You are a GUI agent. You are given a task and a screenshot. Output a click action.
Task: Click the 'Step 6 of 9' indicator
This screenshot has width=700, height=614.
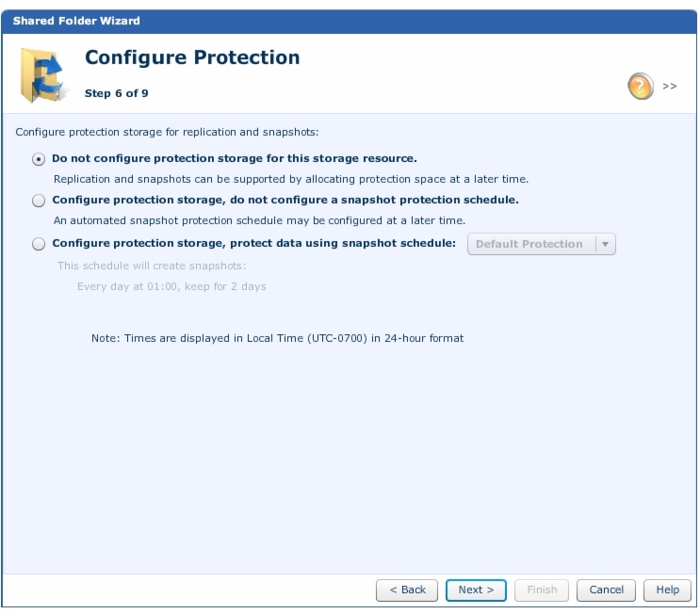[117, 93]
